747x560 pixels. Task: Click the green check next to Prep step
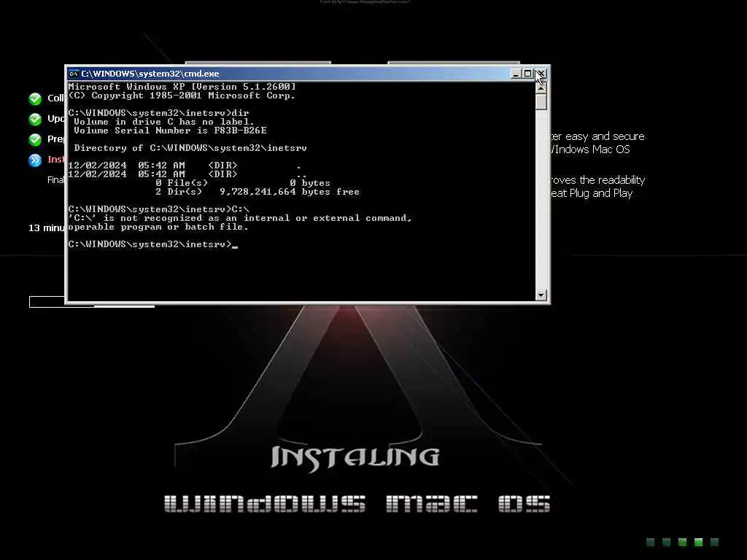[x=35, y=139]
